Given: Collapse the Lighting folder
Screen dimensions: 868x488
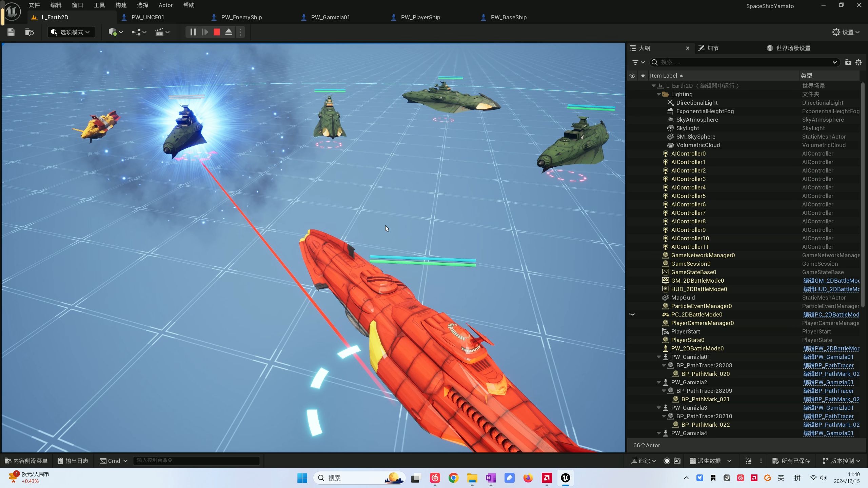Looking at the screenshot, I should coord(659,94).
